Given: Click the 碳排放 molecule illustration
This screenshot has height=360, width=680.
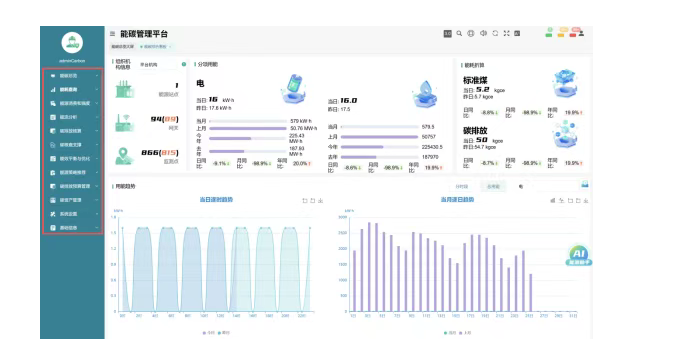Looking at the screenshot, I should point(565,135).
